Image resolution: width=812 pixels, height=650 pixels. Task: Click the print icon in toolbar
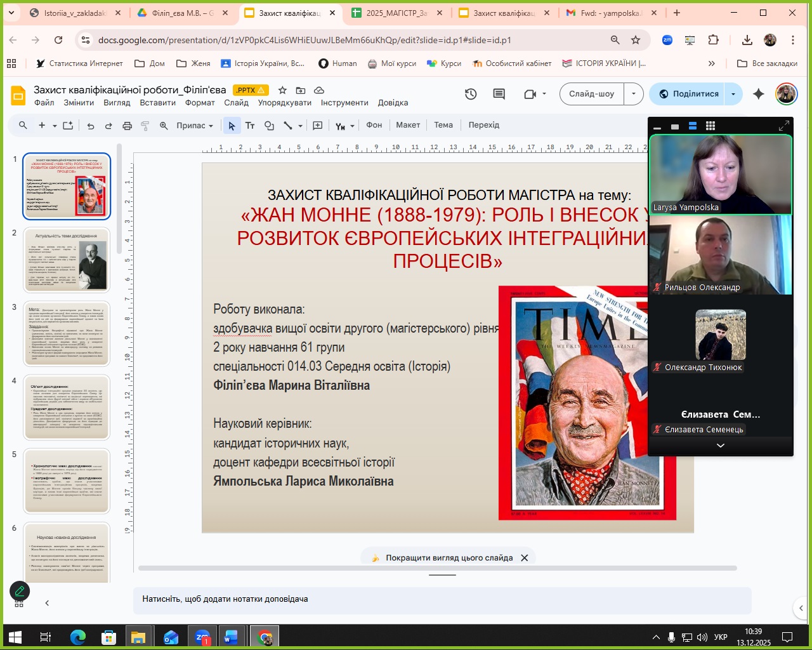[127, 126]
